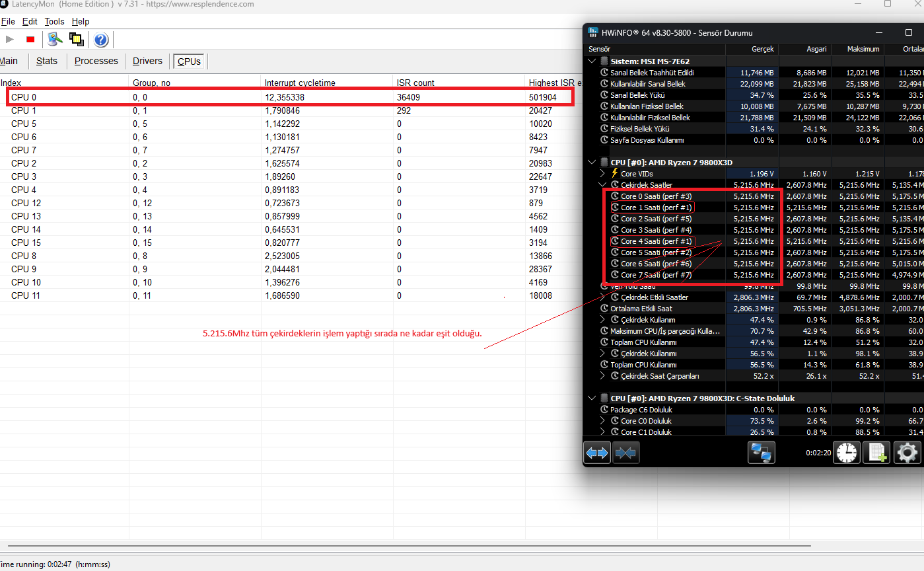Click the overlapping yellow windows toolbar icon
This screenshot has height=571, width=924.
click(x=77, y=40)
